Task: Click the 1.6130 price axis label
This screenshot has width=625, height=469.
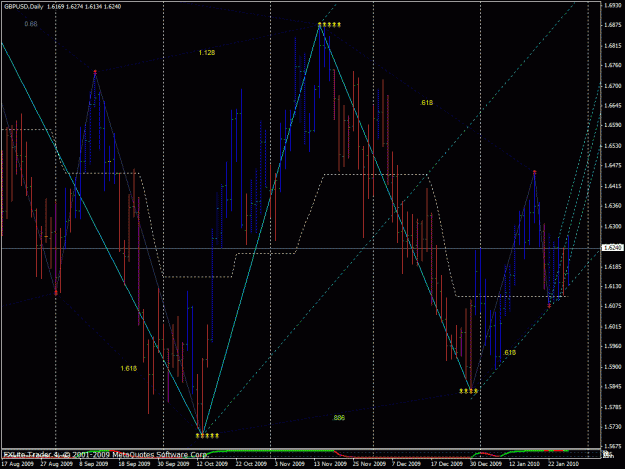Action: point(613,286)
